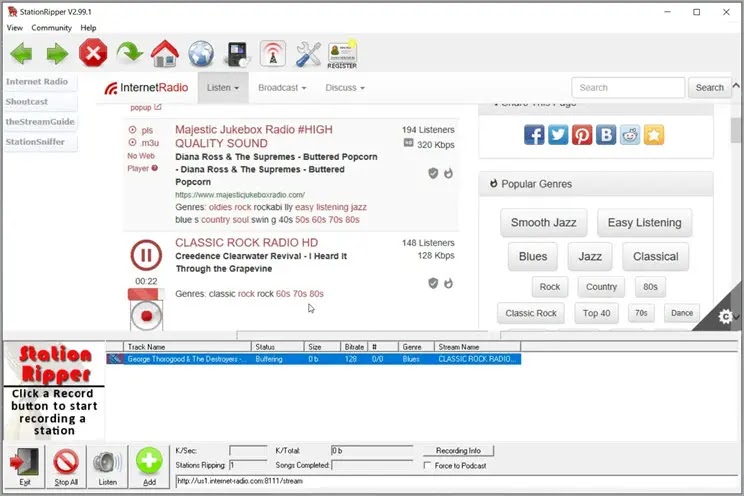Click the shield icon on Majestic Jukebox Radio
The image size is (744, 497).
coord(433,173)
